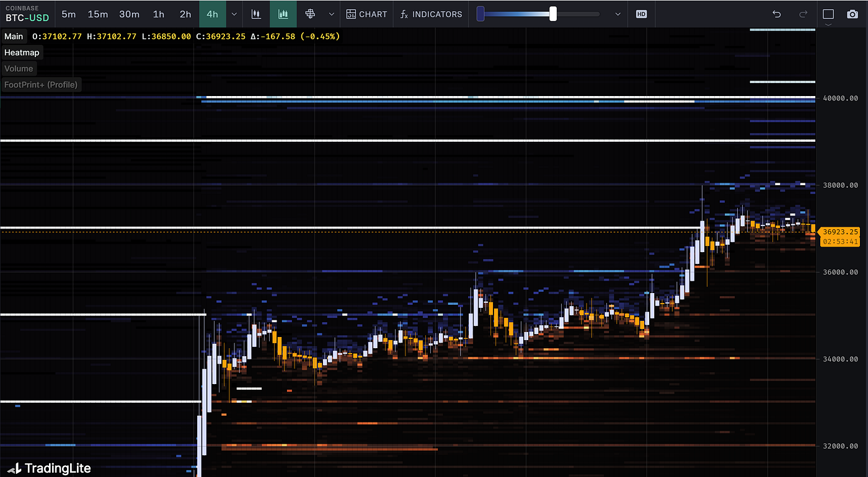Click the left handle of heatmap slider
The image size is (868, 477).
click(x=480, y=14)
